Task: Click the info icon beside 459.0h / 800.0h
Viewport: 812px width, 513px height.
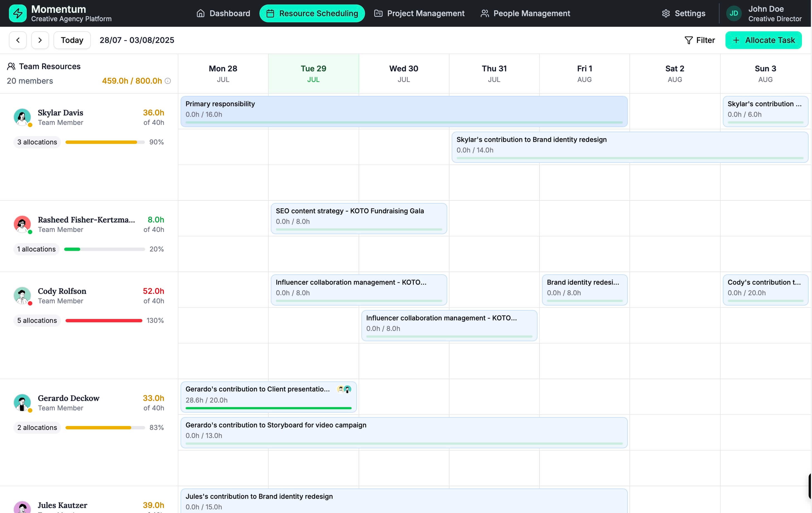Action: pyautogui.click(x=167, y=81)
